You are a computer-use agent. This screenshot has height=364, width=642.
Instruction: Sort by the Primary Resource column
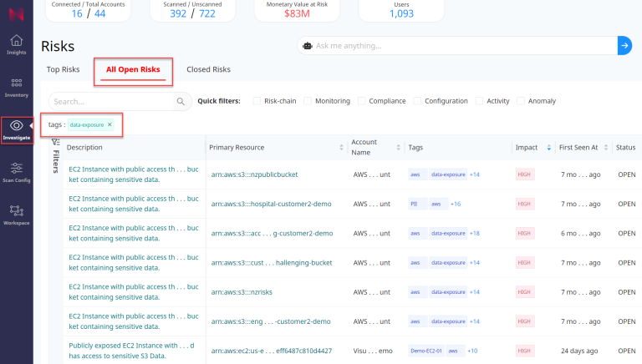click(x=341, y=148)
